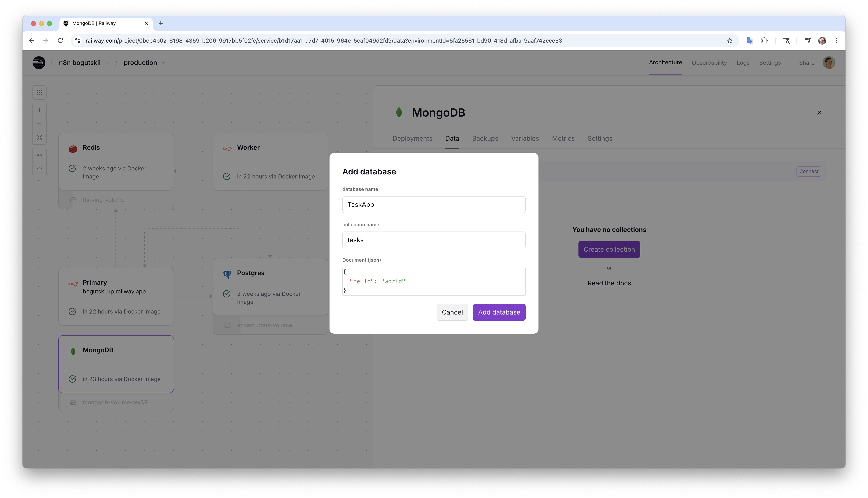
Task: Click into the database name field
Action: 433,205
